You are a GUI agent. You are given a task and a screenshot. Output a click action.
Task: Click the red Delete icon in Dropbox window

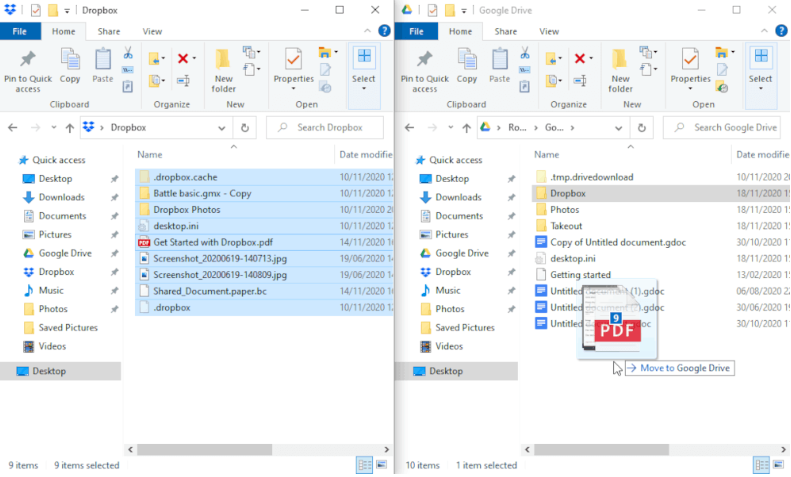click(183, 59)
